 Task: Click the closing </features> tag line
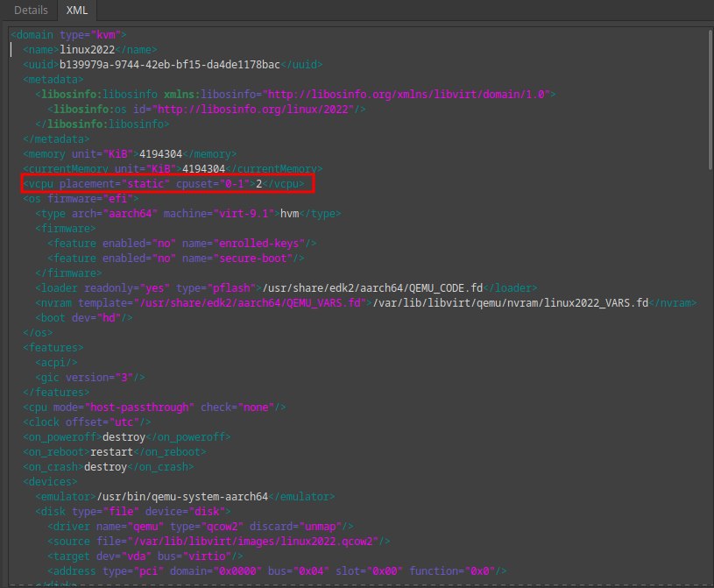(x=56, y=393)
